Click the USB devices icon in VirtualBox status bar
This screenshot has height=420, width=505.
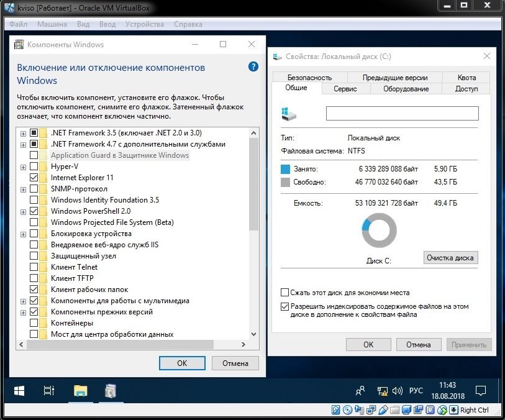[x=383, y=409]
